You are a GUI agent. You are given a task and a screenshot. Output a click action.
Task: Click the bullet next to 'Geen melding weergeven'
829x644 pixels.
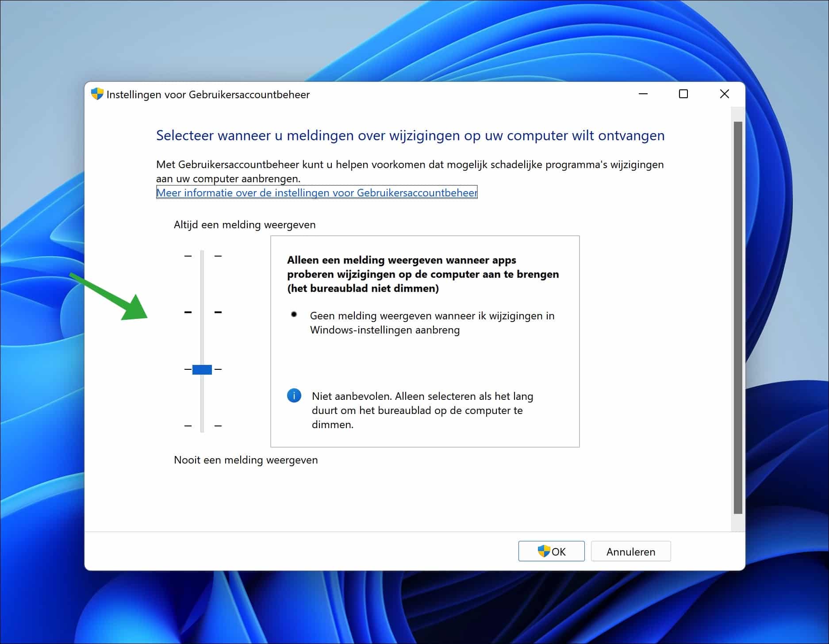pyautogui.click(x=294, y=314)
